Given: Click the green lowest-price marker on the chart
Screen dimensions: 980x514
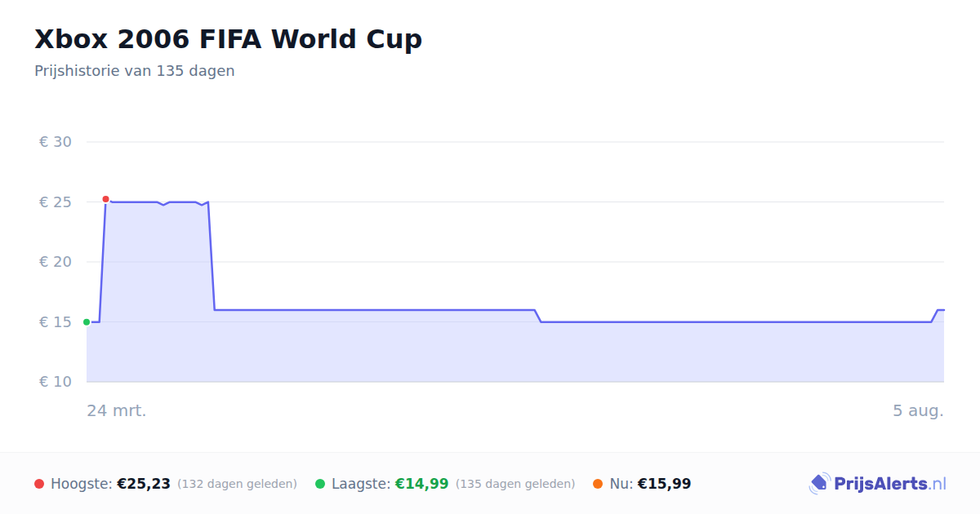Looking at the screenshot, I should coord(87,322).
